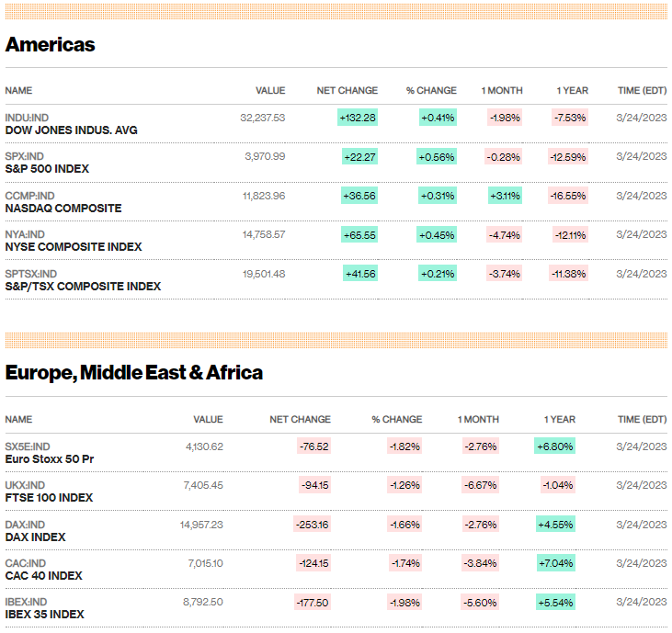Select the -3.84% one-month cell
The height and width of the screenshot is (633, 672).
(480, 563)
